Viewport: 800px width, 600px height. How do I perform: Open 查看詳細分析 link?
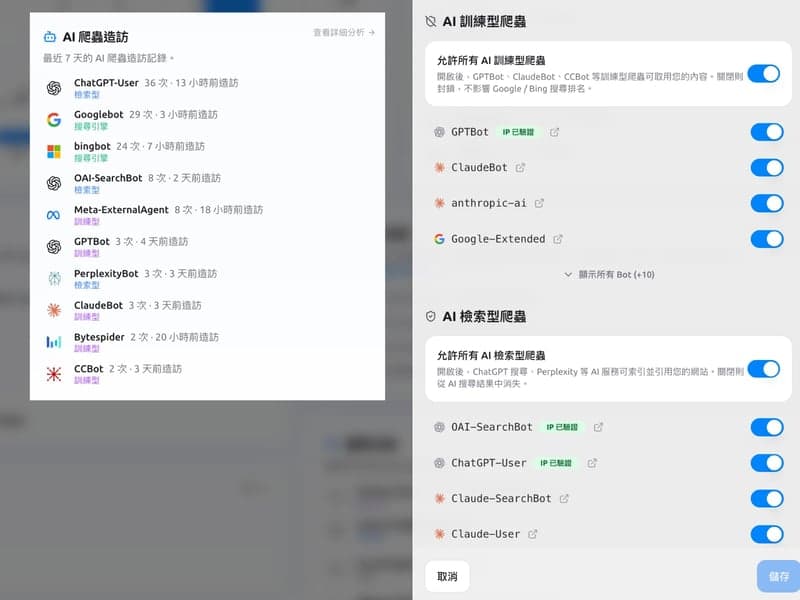[344, 33]
